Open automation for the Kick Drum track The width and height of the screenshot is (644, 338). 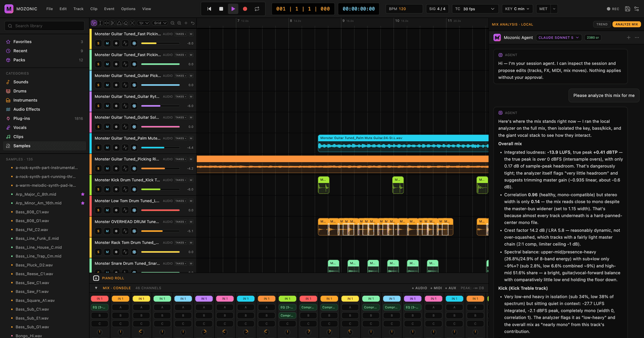coord(125,189)
